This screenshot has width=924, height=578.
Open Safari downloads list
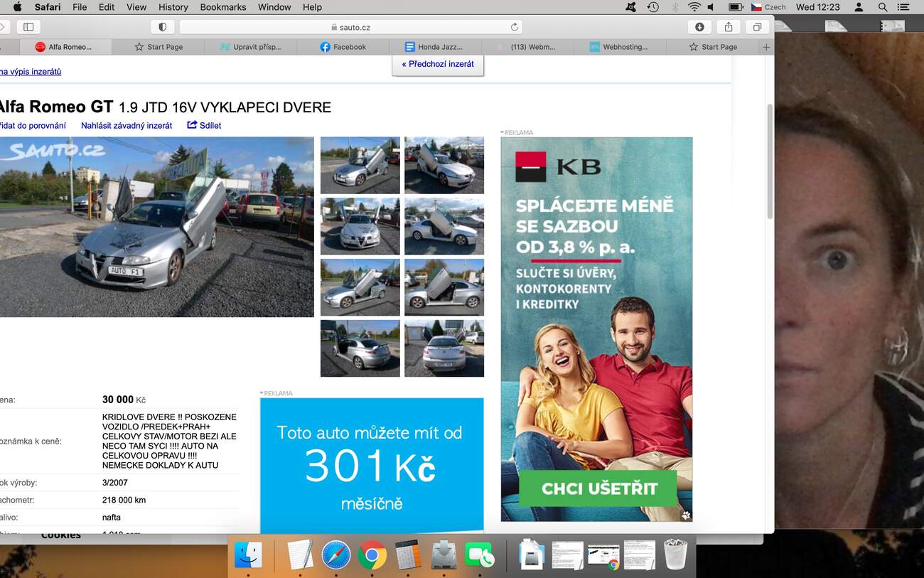(699, 27)
